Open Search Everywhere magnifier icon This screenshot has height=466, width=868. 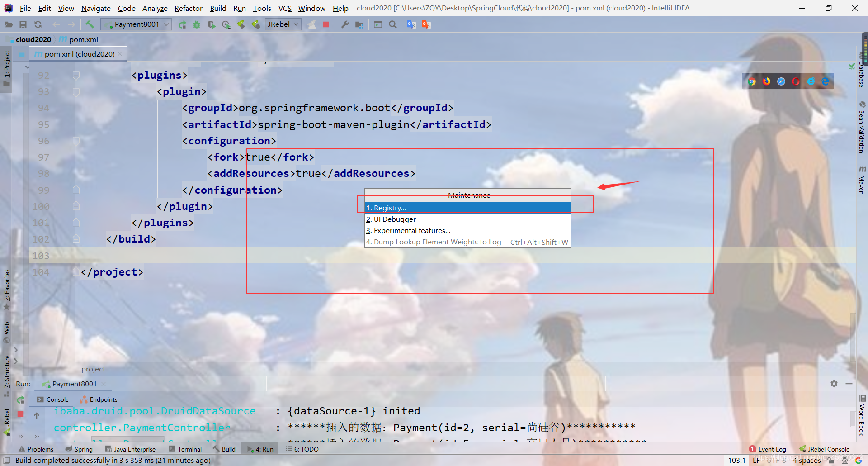tap(393, 24)
